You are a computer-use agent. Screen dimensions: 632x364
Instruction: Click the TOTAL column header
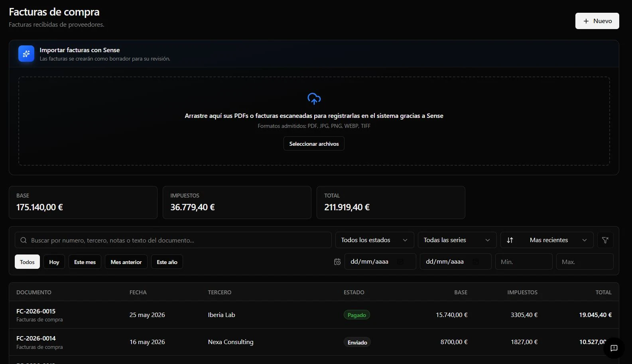click(604, 292)
